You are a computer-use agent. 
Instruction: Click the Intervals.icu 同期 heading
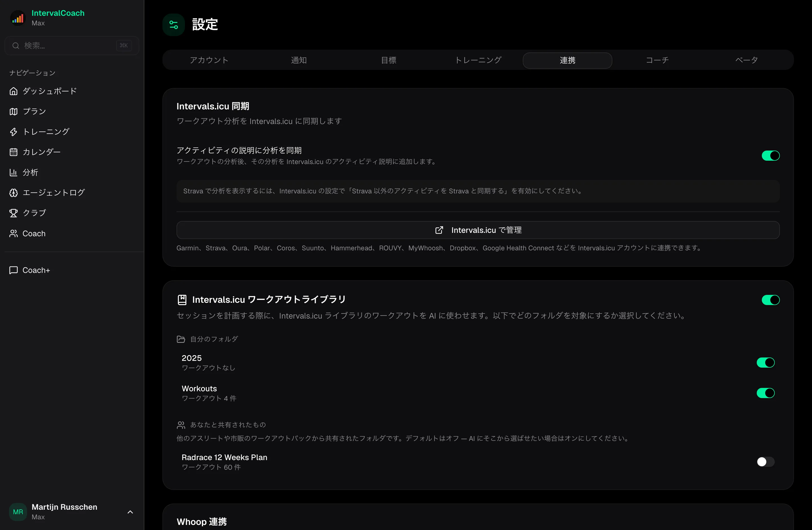pyautogui.click(x=213, y=106)
